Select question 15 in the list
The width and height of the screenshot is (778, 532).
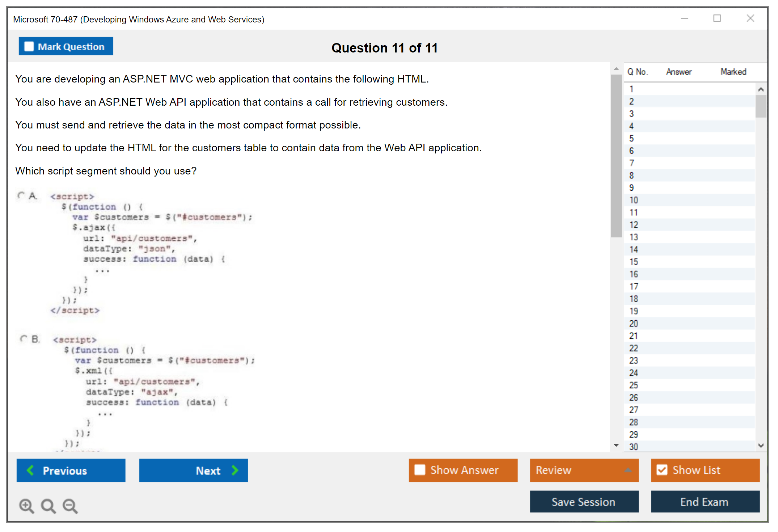pos(634,262)
